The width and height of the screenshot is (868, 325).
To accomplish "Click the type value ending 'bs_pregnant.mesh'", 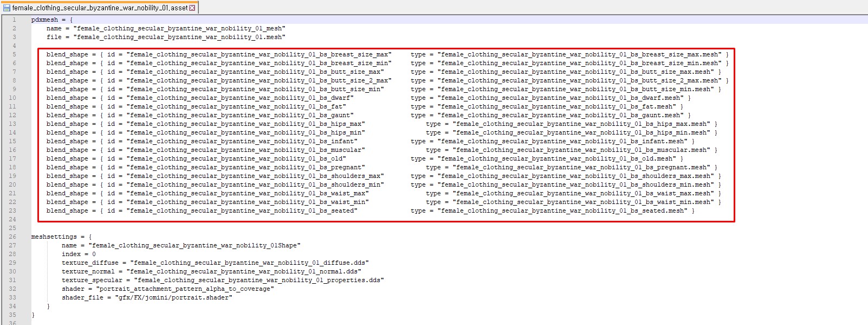I will (x=581, y=167).
